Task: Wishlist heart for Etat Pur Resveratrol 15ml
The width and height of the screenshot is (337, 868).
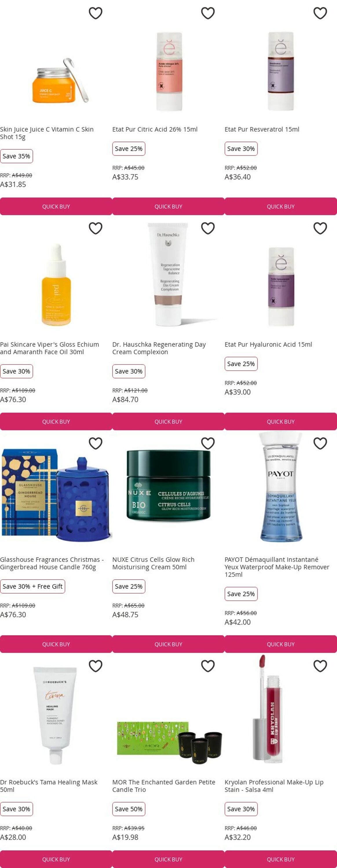Action: point(320,13)
